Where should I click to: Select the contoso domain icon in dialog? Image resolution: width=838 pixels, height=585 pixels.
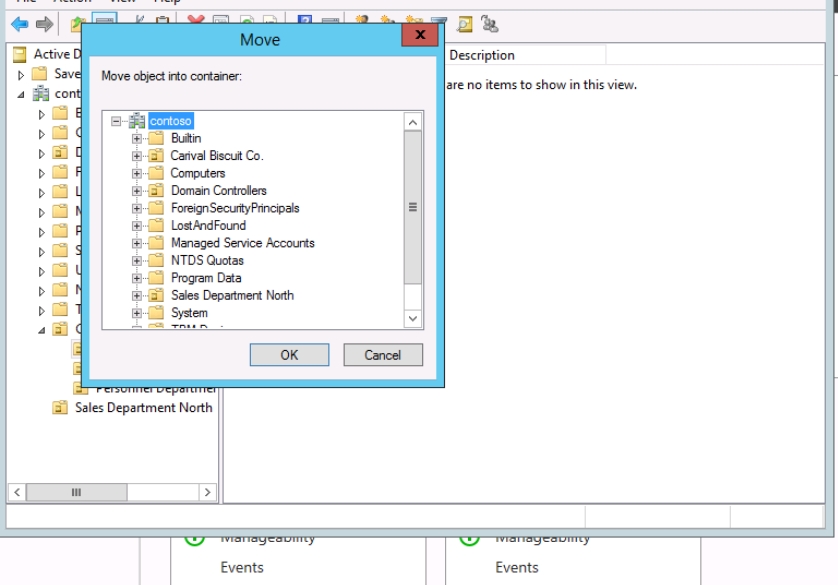137,121
